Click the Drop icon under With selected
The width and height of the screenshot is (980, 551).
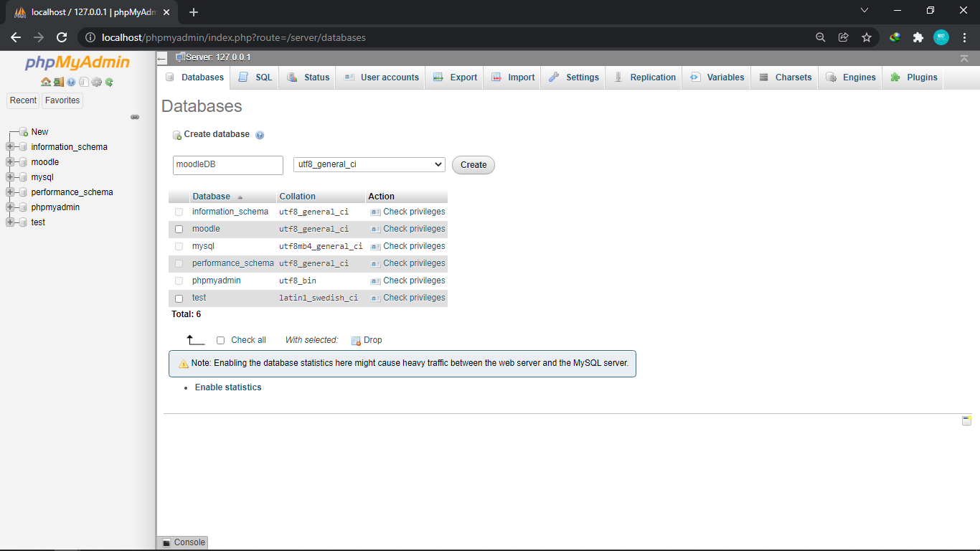coord(356,340)
